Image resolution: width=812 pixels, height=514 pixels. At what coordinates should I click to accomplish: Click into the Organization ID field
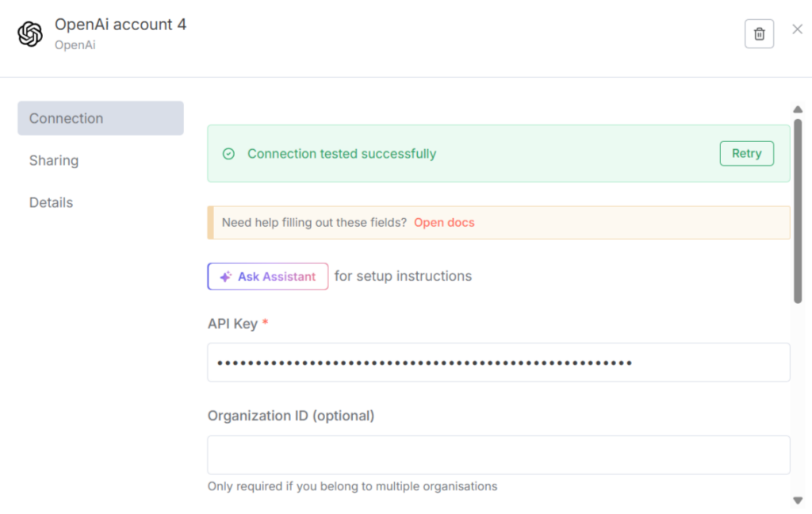point(499,455)
